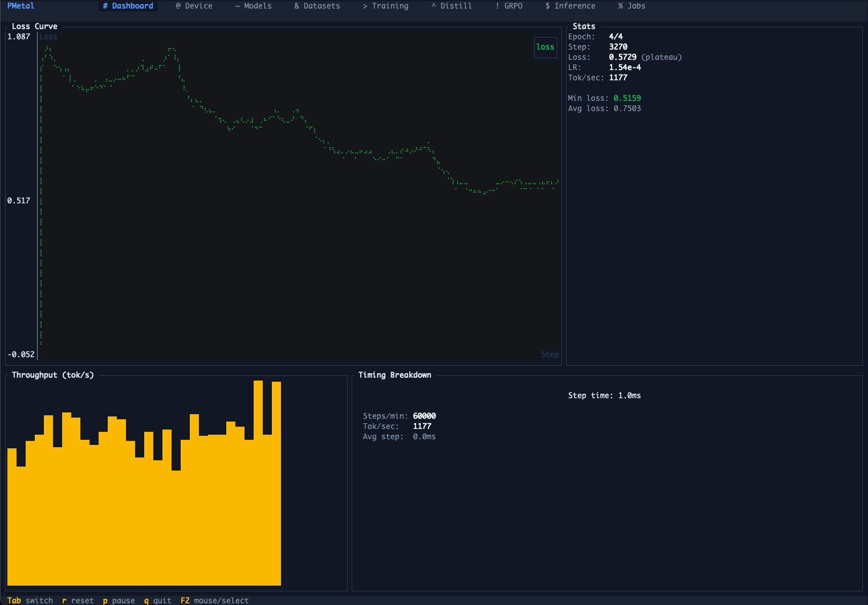Click the Steps/min value in Timing Breakdown
Screen dimensions: 868x605
click(x=424, y=416)
